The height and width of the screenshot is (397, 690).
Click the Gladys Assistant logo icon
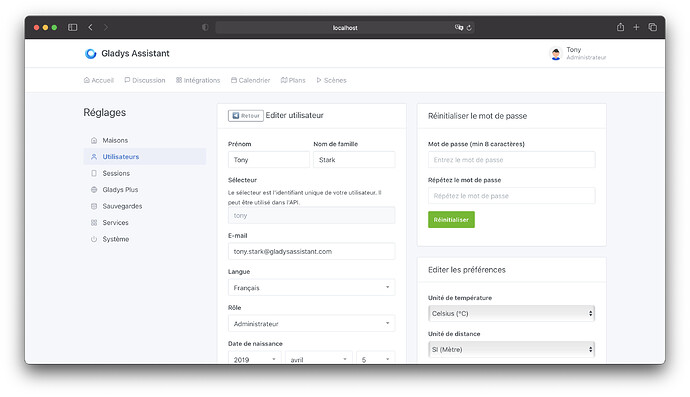[x=91, y=53]
